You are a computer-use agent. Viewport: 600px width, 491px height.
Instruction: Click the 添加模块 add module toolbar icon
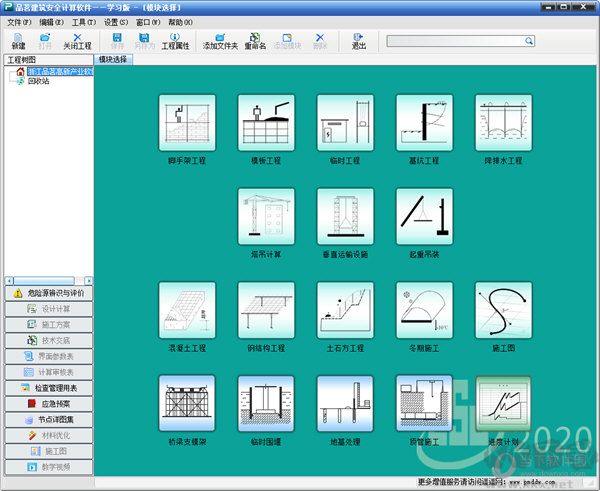[287, 41]
